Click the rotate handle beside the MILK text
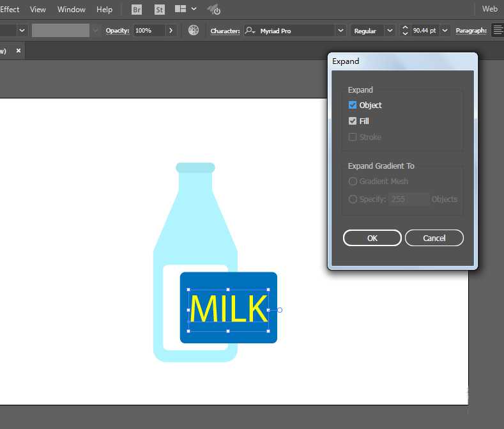This screenshot has width=504, height=429. [280, 310]
